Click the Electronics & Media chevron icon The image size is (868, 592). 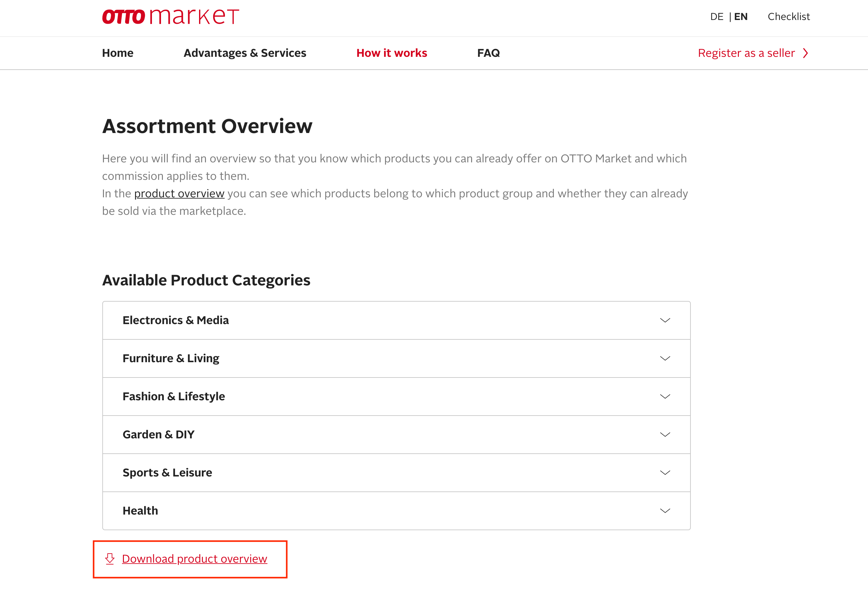point(665,320)
